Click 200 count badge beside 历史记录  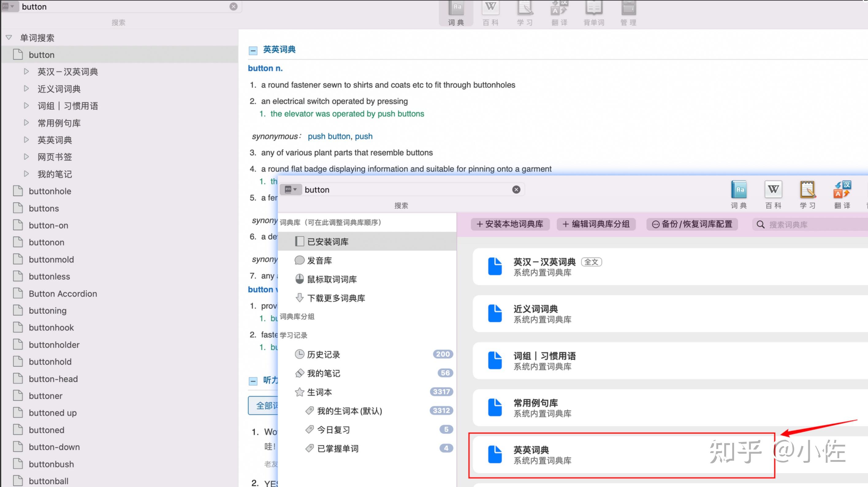[x=442, y=354]
